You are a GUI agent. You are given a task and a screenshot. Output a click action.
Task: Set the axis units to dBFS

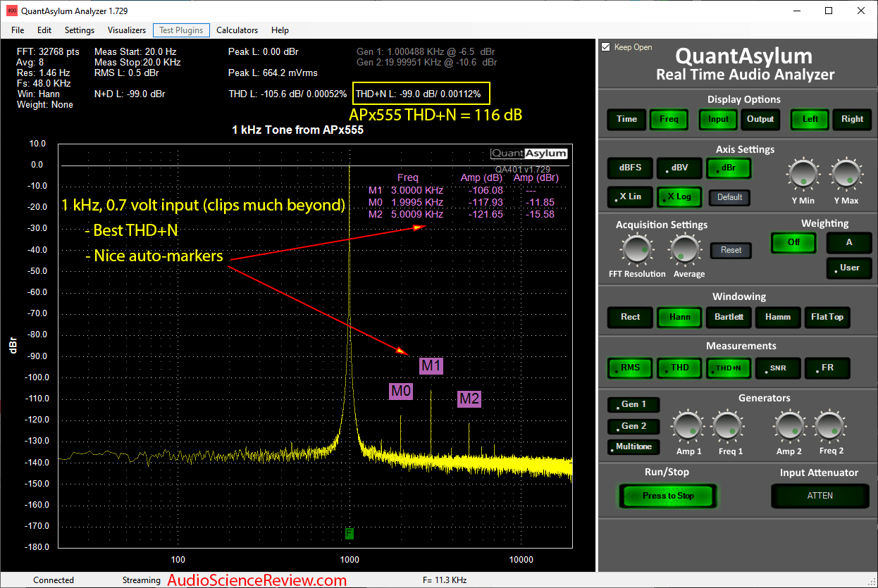click(630, 168)
